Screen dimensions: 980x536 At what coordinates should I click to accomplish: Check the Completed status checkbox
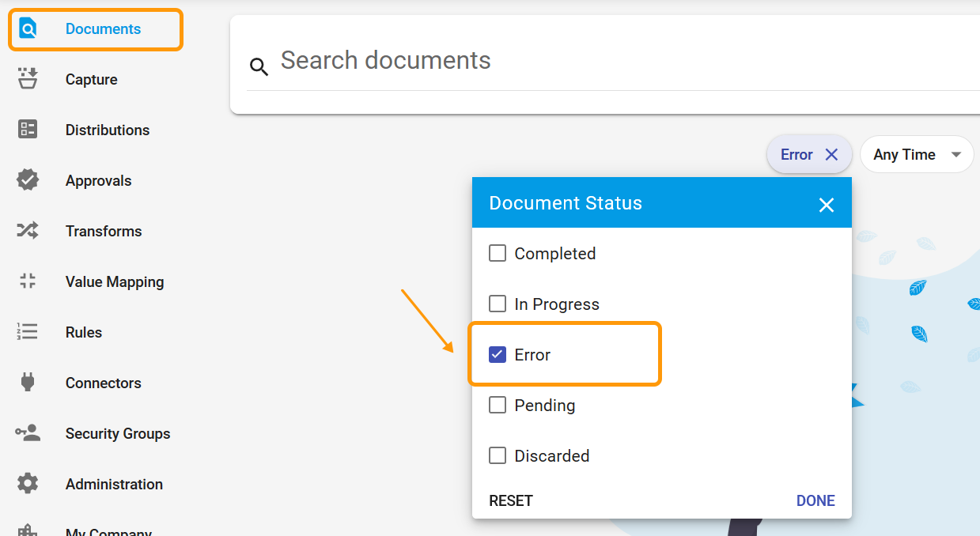tap(498, 253)
